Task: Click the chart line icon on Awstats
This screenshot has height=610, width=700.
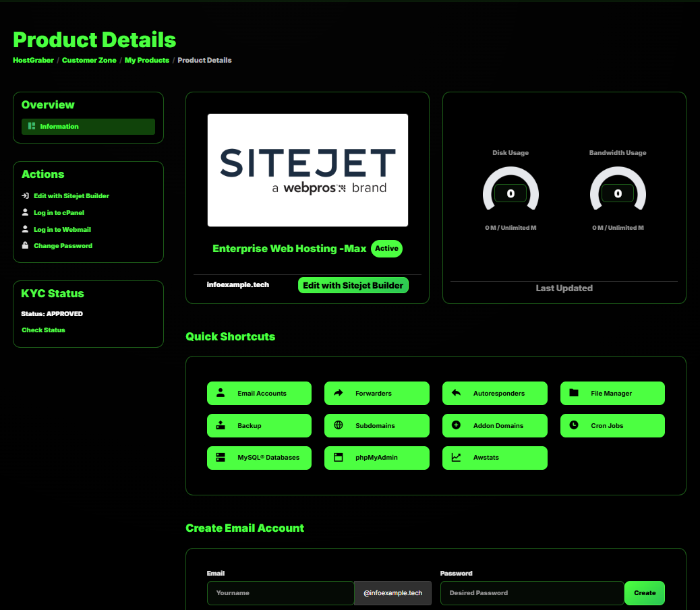Action: (x=457, y=457)
